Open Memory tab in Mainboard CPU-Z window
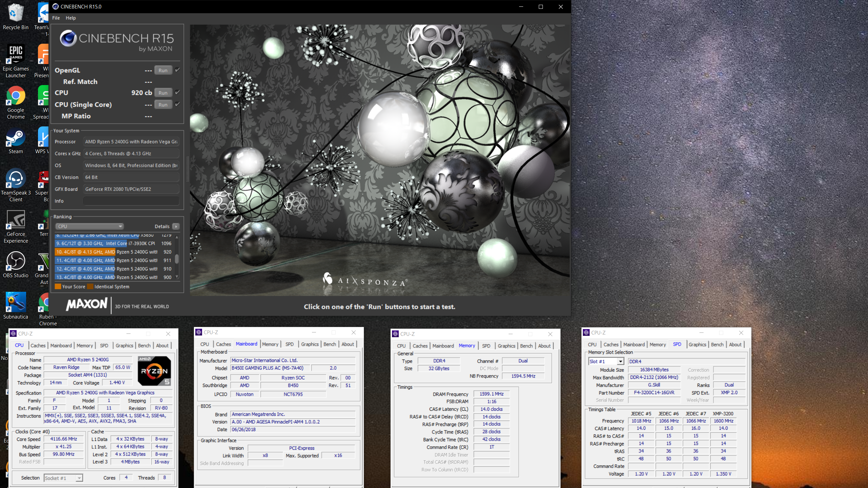Viewport: 868px width, 488px height. (270, 344)
